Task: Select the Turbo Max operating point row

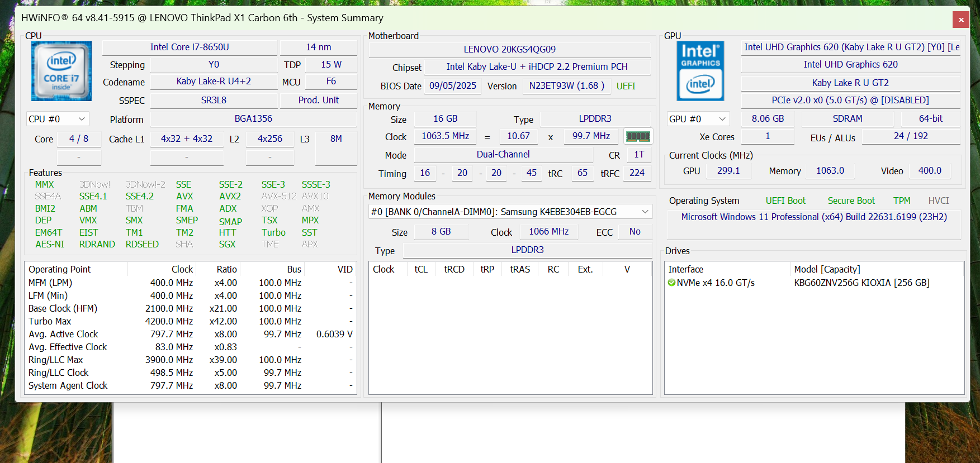Action: click(191, 322)
